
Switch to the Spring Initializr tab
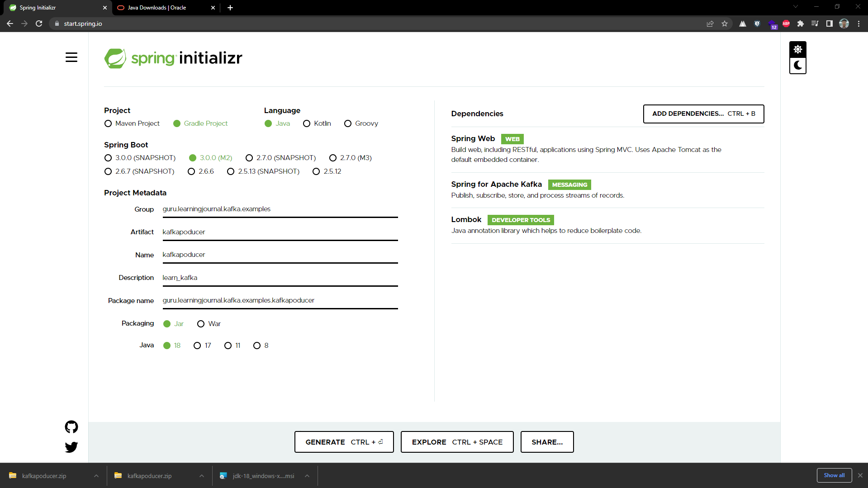[57, 8]
